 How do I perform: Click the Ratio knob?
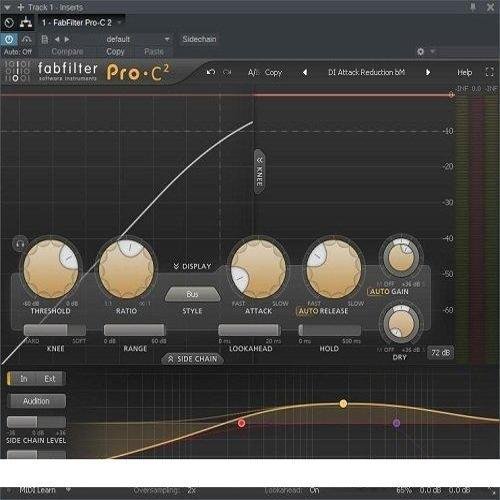coord(126,269)
